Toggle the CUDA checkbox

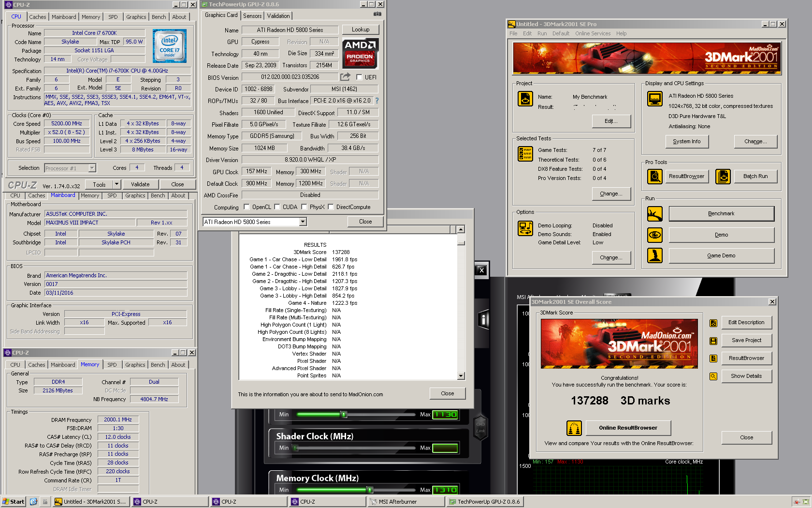[x=277, y=207]
